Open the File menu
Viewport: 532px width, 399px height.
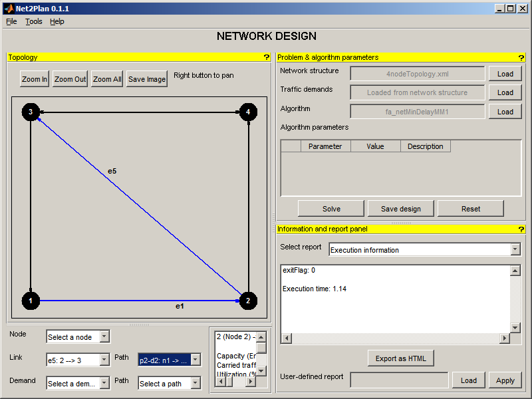[x=11, y=21]
